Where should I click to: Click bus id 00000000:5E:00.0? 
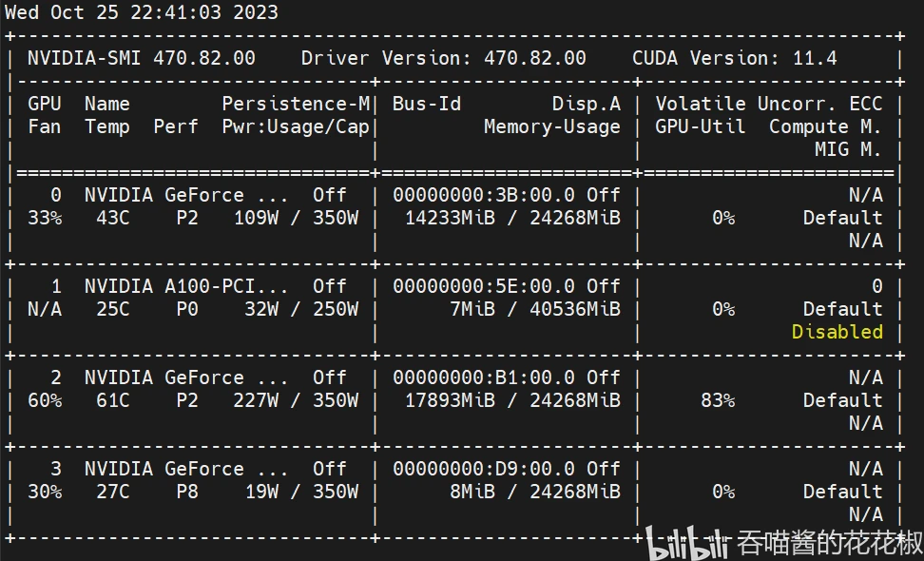(x=484, y=286)
